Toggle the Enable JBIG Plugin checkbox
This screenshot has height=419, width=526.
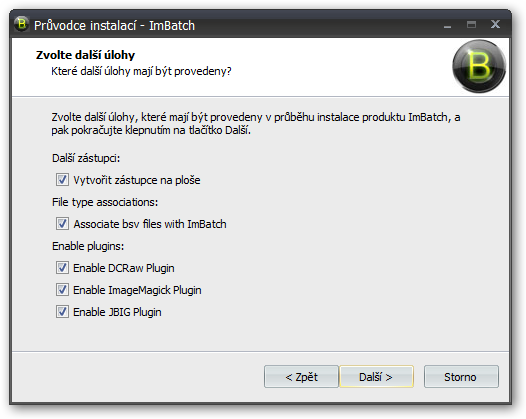tap(62, 312)
